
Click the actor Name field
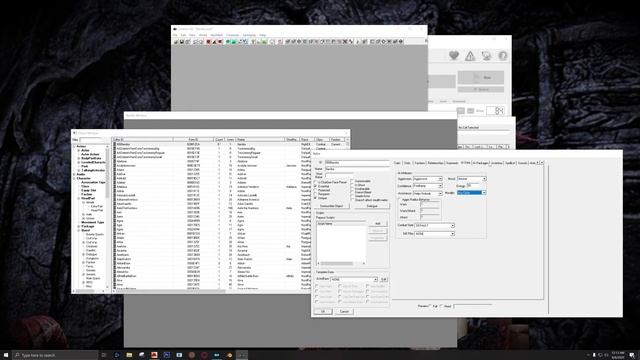pyautogui.click(x=357, y=169)
